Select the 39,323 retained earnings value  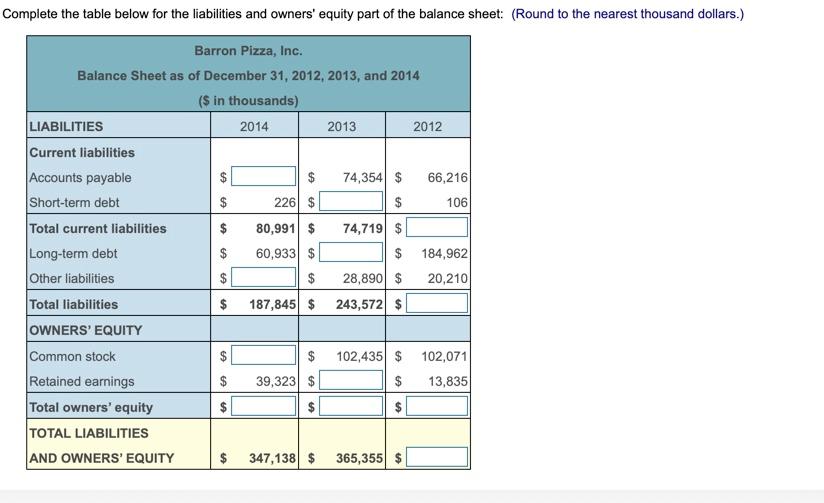[275, 381]
